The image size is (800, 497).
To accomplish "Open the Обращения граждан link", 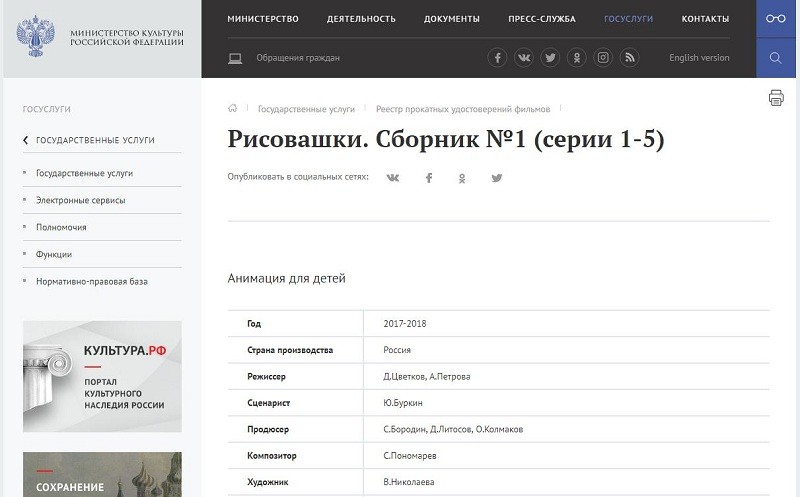I will click(x=298, y=58).
